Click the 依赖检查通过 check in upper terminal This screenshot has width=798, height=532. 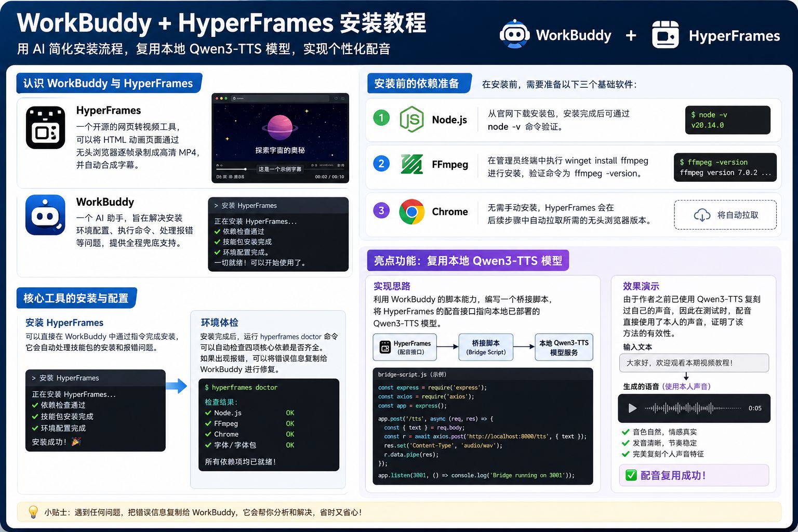coord(217,231)
